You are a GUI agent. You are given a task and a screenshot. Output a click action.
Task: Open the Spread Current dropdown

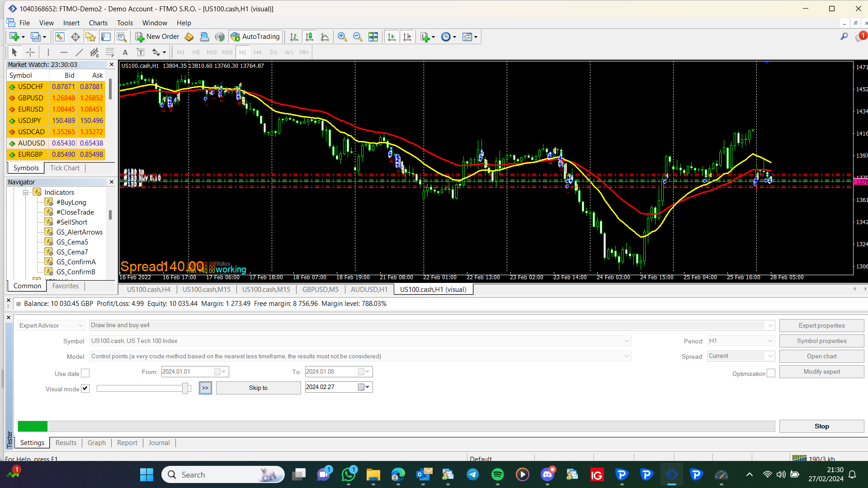pyautogui.click(x=741, y=356)
